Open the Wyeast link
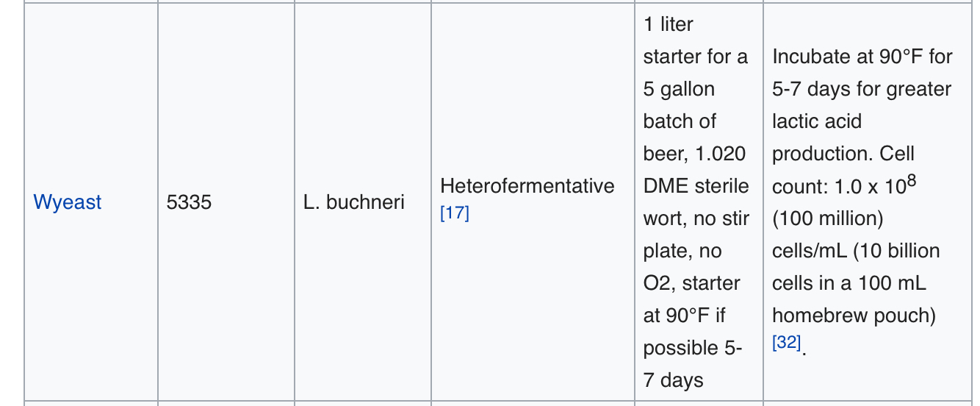 [x=68, y=202]
